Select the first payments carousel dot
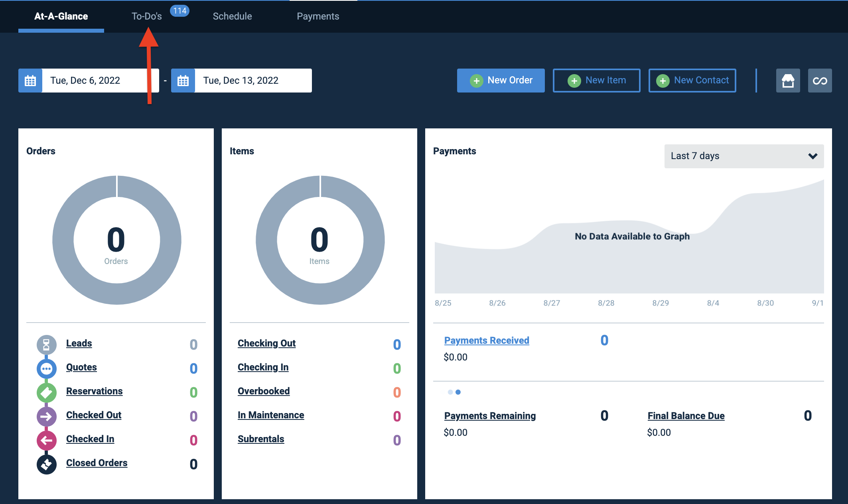The image size is (848, 504). [450, 392]
